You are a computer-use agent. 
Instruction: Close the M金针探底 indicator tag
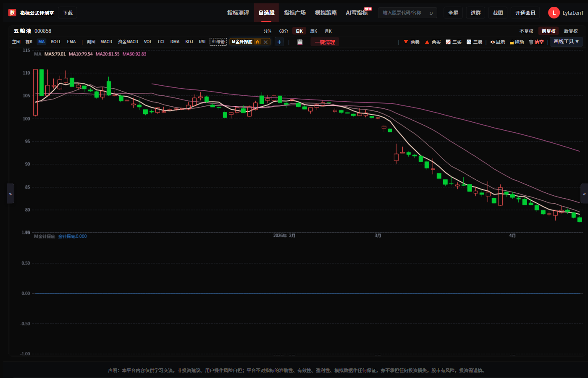[265, 42]
